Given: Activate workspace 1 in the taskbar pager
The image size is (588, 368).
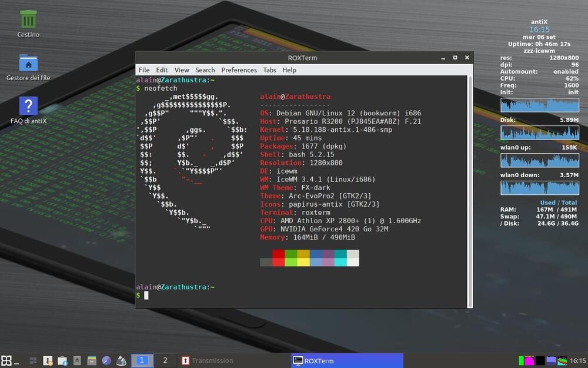Looking at the screenshot, I should [142, 360].
